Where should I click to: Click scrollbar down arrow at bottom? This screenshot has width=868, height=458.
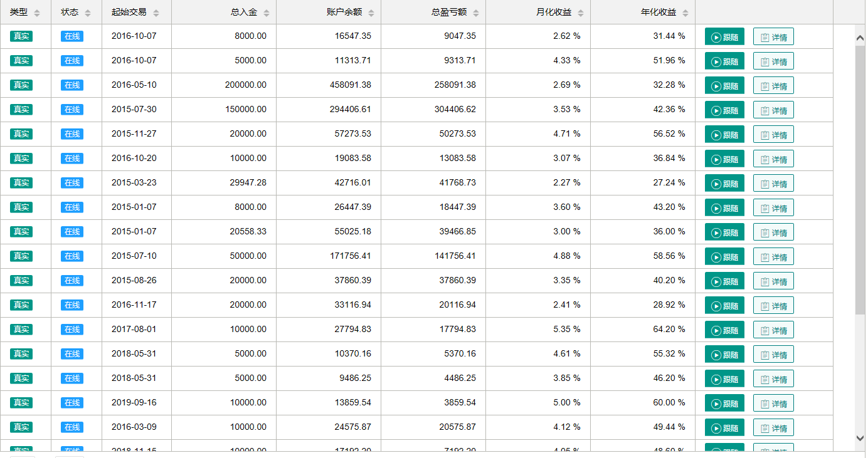coord(860,438)
